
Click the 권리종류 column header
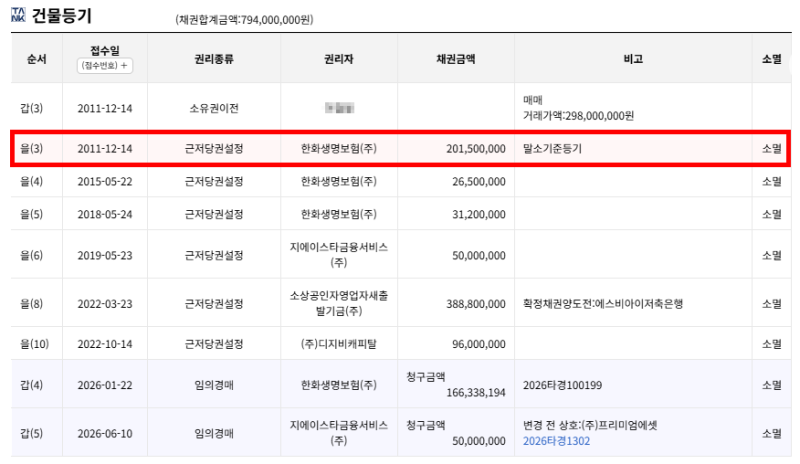click(214, 59)
